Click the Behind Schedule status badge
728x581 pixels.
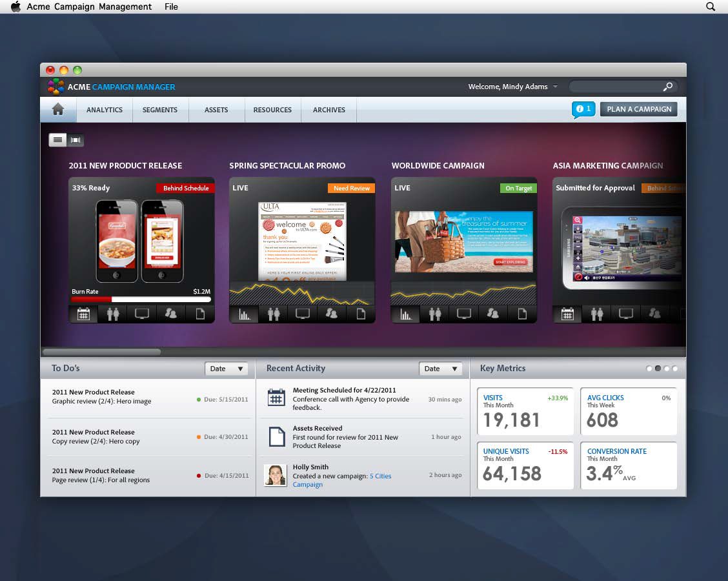[186, 188]
